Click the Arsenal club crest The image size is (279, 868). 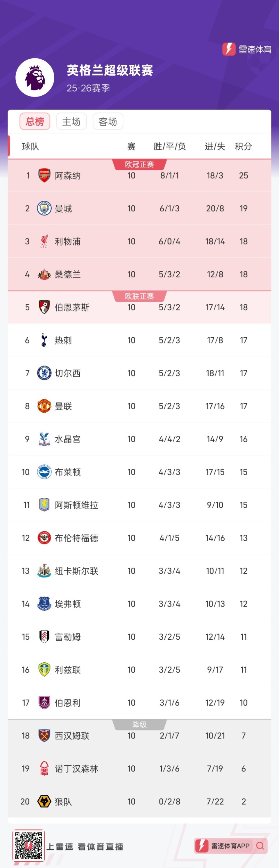44,176
